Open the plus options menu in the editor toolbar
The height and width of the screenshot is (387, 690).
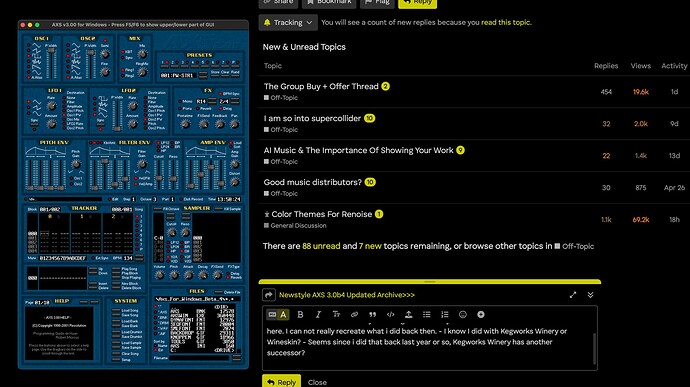point(481,314)
